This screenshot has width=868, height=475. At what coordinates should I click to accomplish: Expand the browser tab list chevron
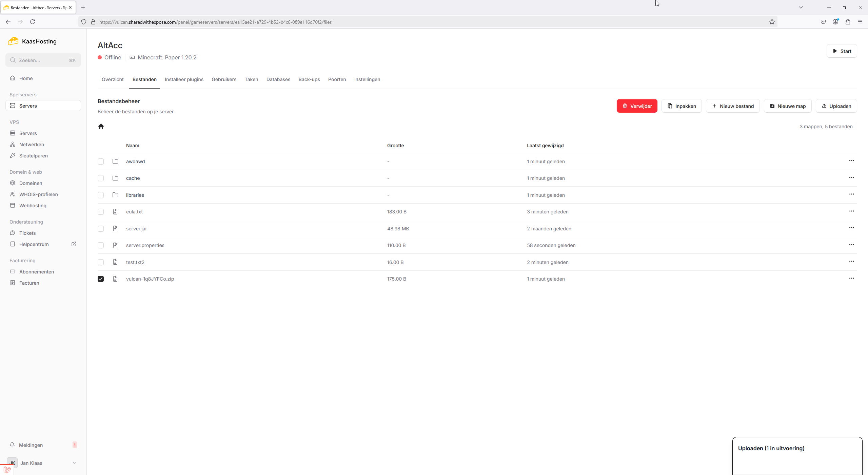801,7
